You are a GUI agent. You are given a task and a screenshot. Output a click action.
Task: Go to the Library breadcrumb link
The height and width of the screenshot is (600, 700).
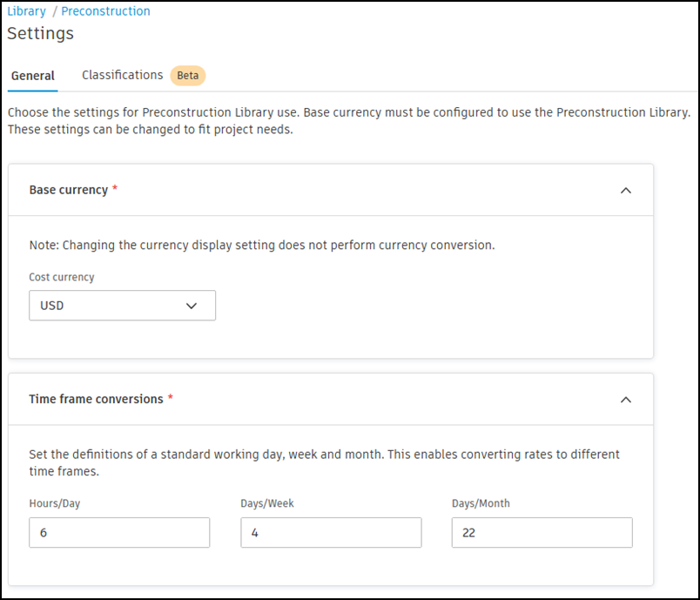tap(26, 11)
